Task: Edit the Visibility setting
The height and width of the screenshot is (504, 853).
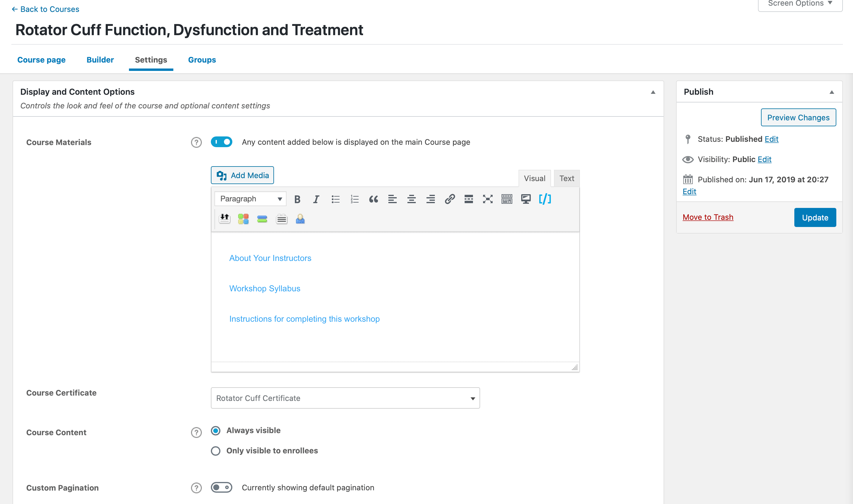Action: (x=764, y=159)
